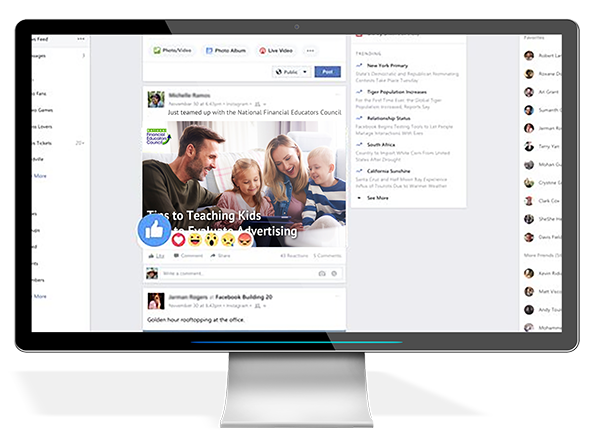Open trending topic South Africa

click(x=381, y=145)
